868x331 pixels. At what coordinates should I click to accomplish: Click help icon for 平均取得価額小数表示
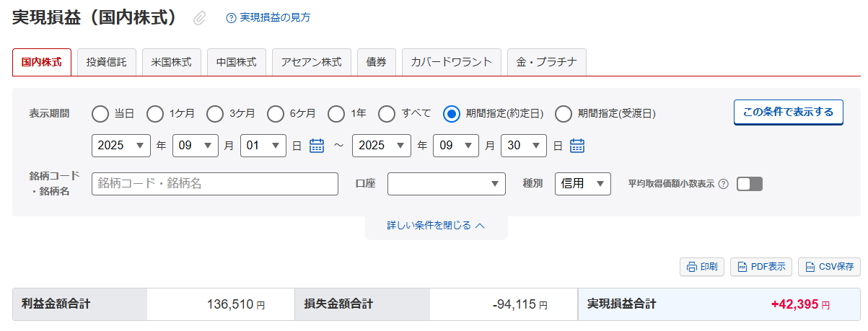723,184
